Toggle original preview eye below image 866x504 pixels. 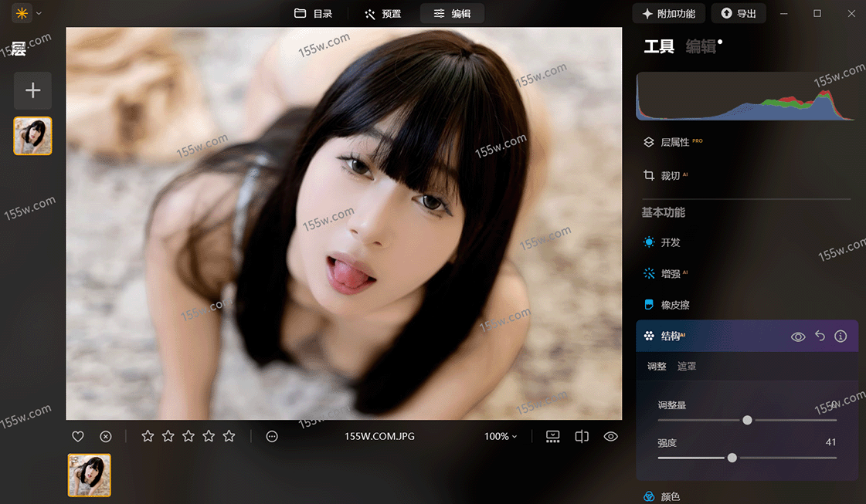point(611,437)
